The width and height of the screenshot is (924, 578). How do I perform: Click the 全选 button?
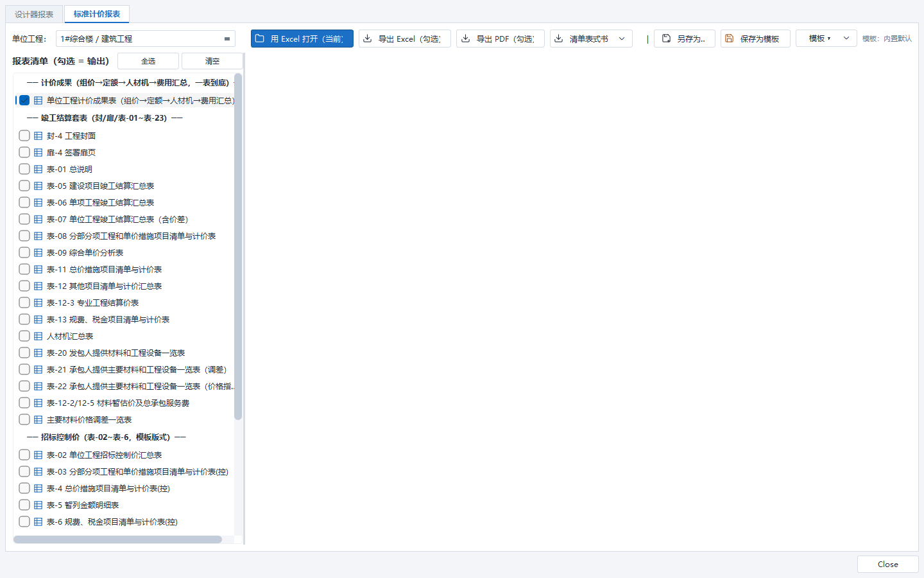(148, 61)
